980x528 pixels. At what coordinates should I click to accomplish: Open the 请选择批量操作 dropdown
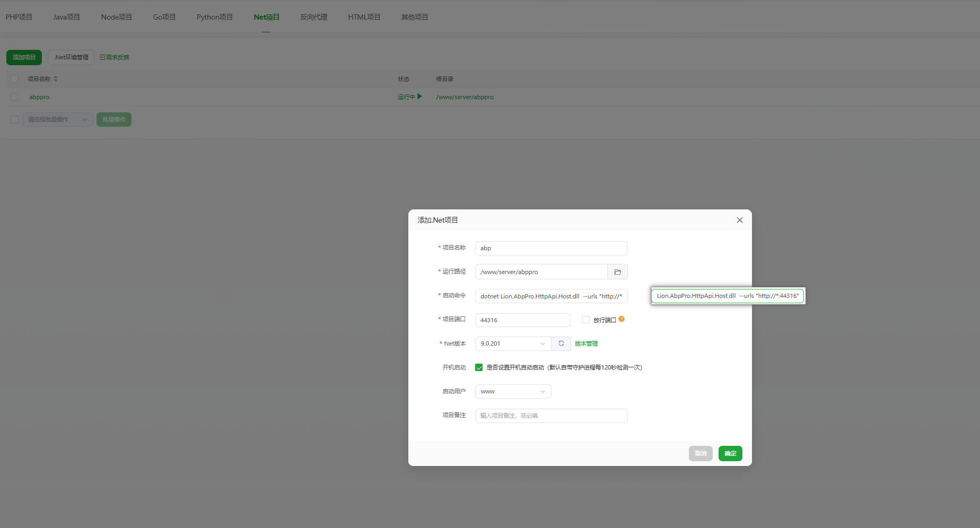pos(57,119)
